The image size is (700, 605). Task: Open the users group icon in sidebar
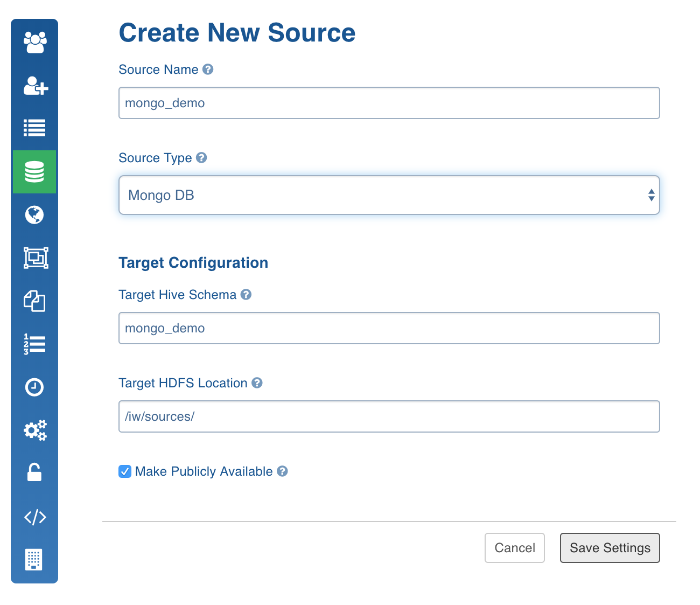pyautogui.click(x=35, y=43)
